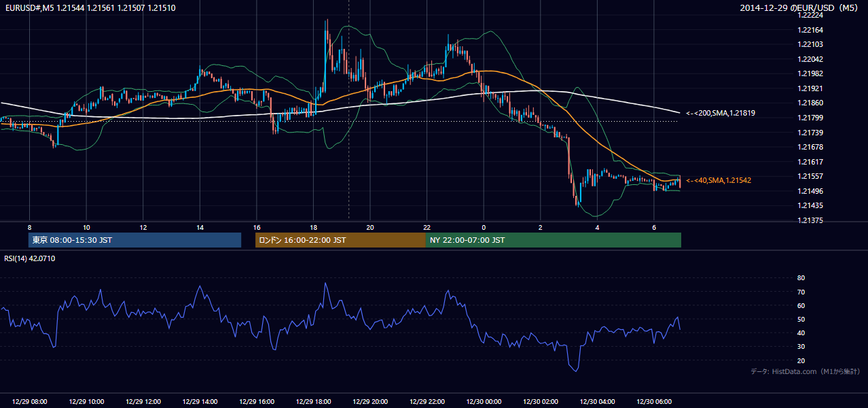Click the 12/30 04:00 bottom date label

[597, 402]
